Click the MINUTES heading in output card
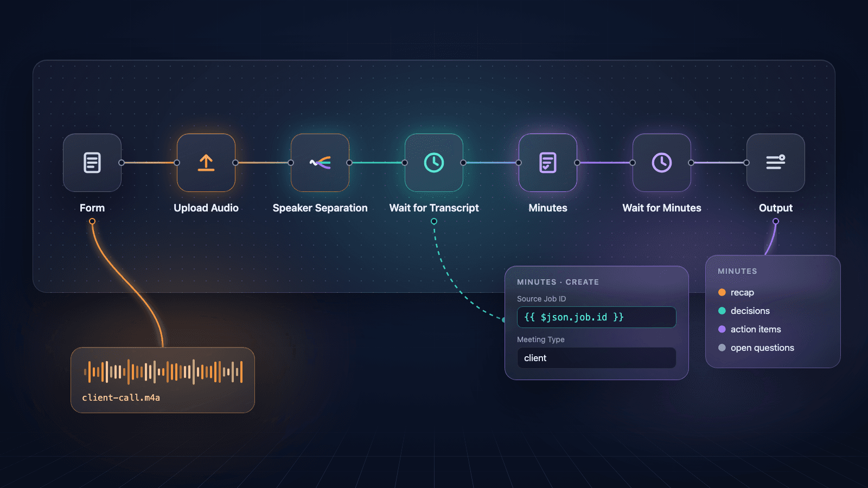The height and width of the screenshot is (488, 868). coord(737,271)
